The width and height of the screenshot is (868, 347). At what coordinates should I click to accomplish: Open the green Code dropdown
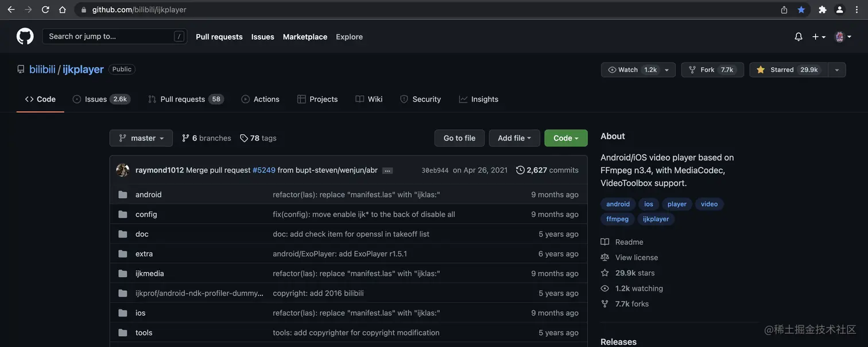(x=566, y=138)
